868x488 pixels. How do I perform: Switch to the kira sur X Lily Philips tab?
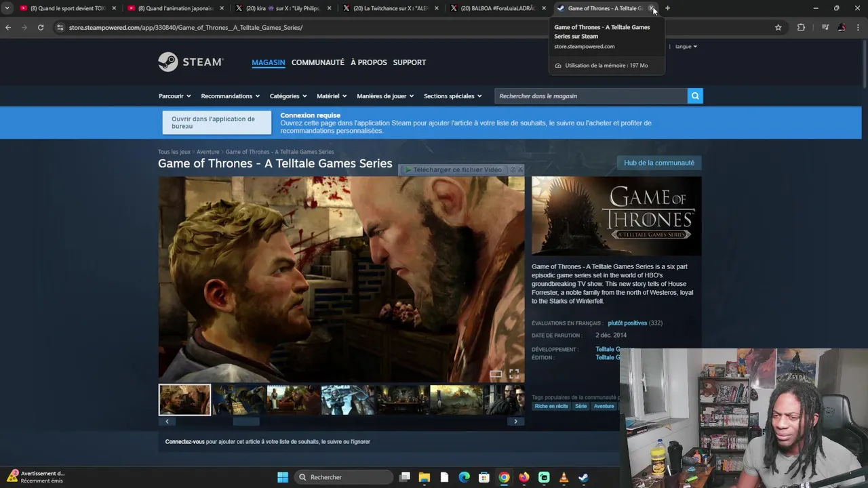tap(283, 8)
